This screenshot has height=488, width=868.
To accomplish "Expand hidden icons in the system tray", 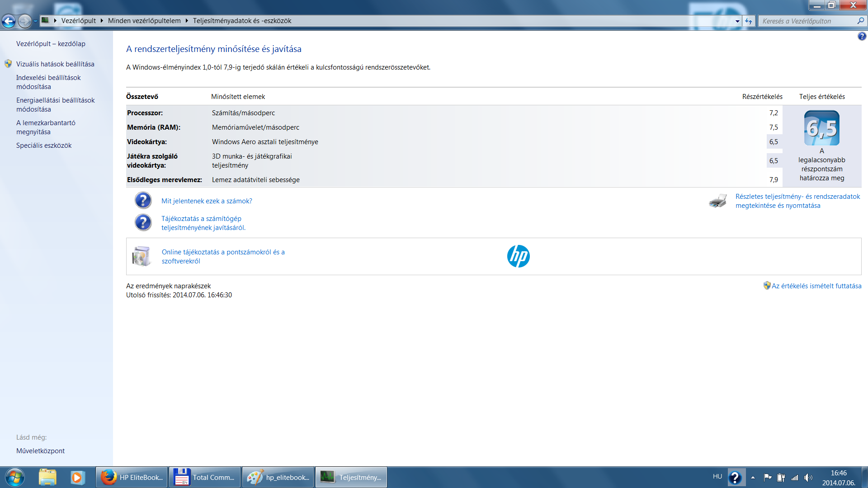I will point(753,477).
